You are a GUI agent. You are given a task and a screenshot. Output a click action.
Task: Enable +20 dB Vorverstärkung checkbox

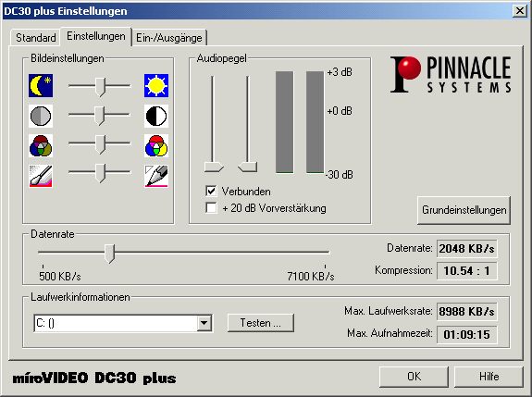[211, 207]
